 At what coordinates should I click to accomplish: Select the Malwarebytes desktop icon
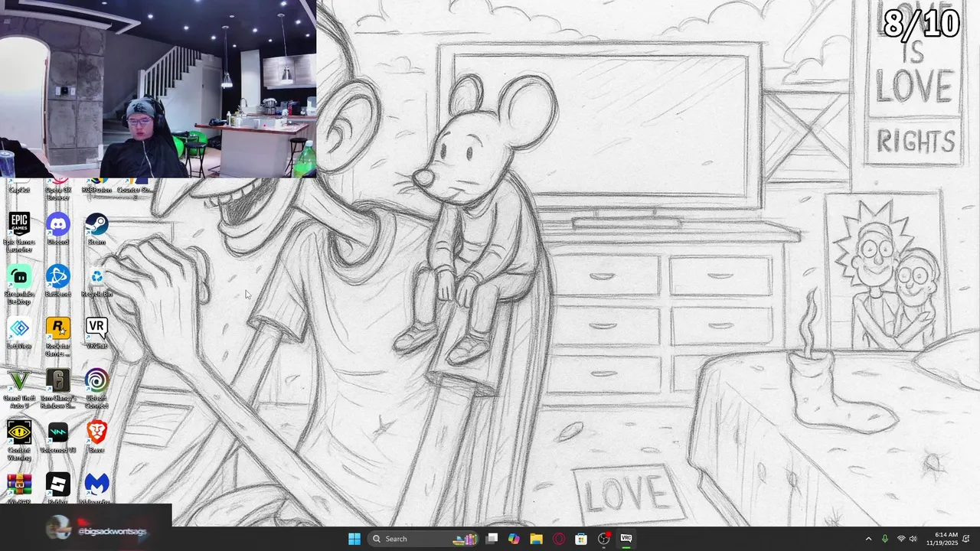96,488
